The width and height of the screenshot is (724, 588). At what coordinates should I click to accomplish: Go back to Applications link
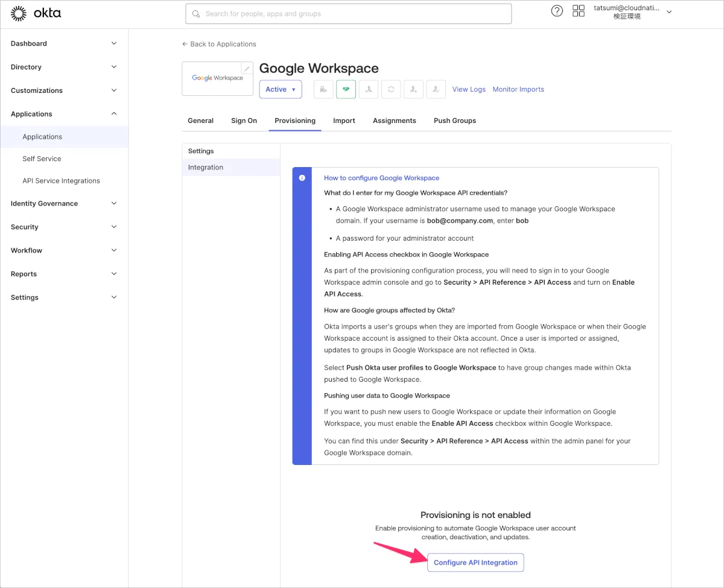[219, 44]
